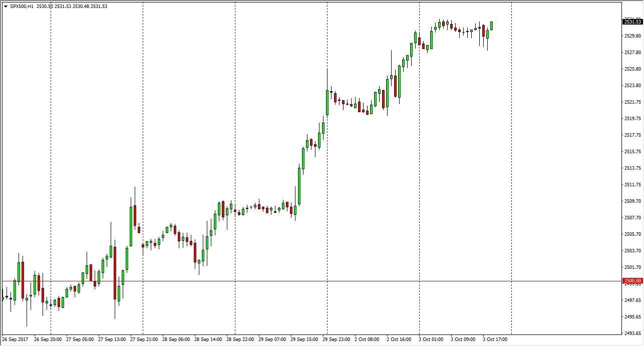644x346 pixels.
Task: Click the 26 Sep 2017 time label
Action: (16, 339)
